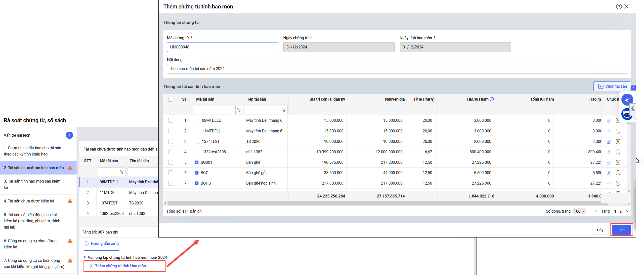Click the Lưu save button
Viewport: 644px width, 275px height.
pyautogui.click(x=621, y=230)
